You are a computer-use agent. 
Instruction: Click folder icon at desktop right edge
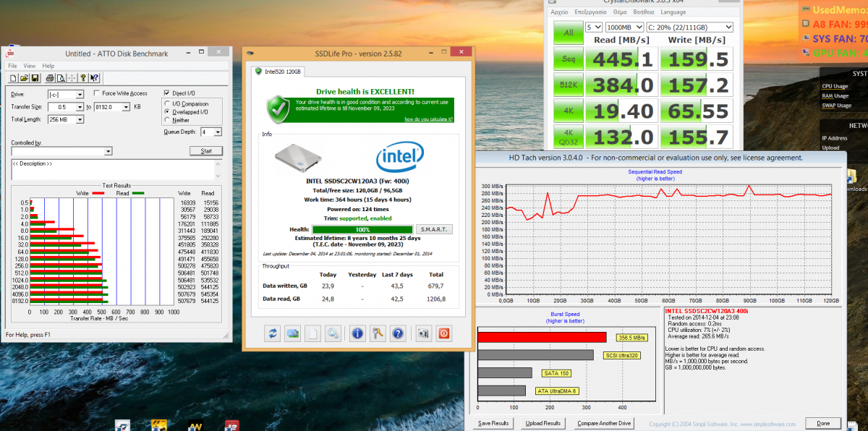(851, 176)
